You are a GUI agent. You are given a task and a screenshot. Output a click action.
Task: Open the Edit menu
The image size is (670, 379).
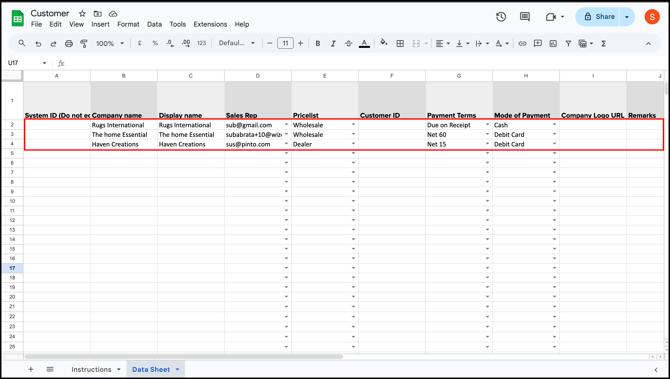[x=56, y=24]
